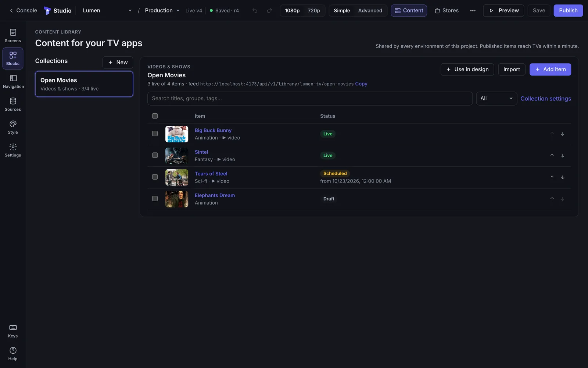Open the Sources panel in sidebar
Viewport: 588px width, 368px height.
13,104
